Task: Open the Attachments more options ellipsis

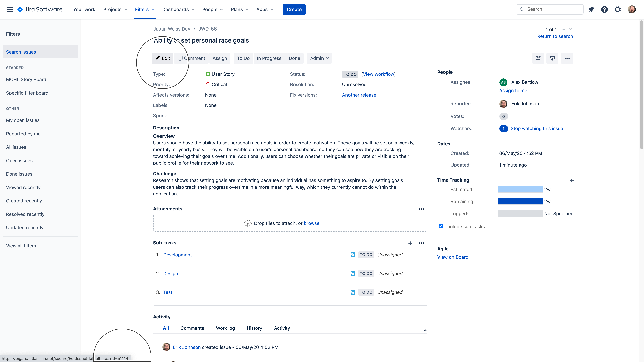Action: click(x=421, y=209)
